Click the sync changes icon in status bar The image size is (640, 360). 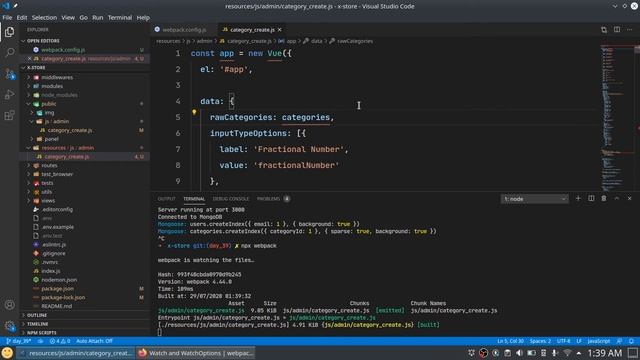(x=40, y=341)
